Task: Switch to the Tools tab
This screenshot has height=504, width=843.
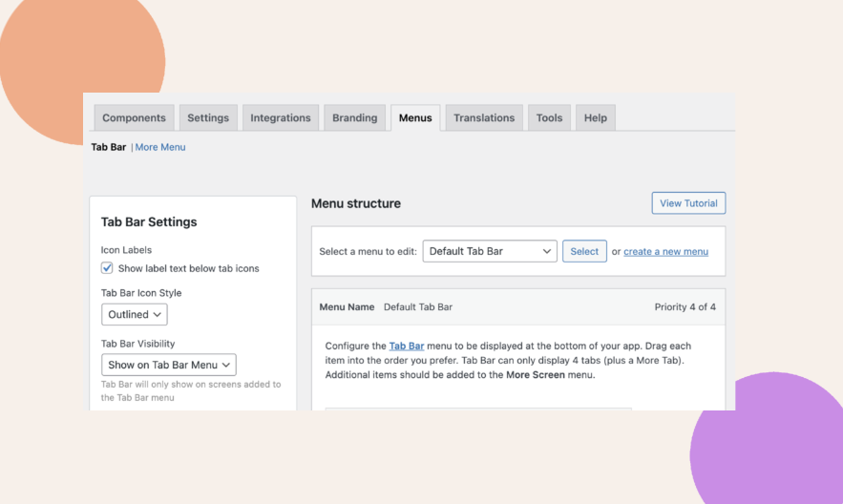Action: [x=549, y=117]
